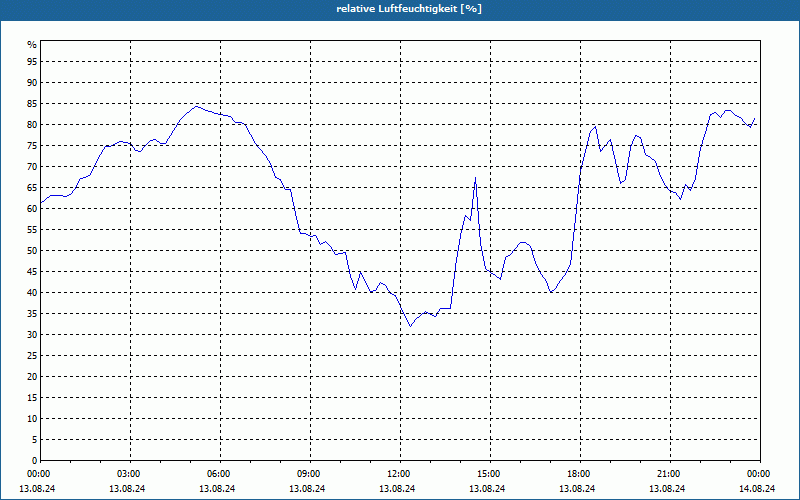
Task: Click the '55' y-axis label
Action: (32, 230)
